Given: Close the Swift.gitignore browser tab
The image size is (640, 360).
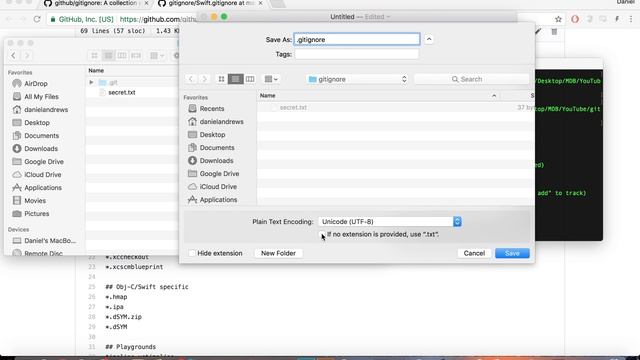Looking at the screenshot, I should pyautogui.click(x=260, y=3).
